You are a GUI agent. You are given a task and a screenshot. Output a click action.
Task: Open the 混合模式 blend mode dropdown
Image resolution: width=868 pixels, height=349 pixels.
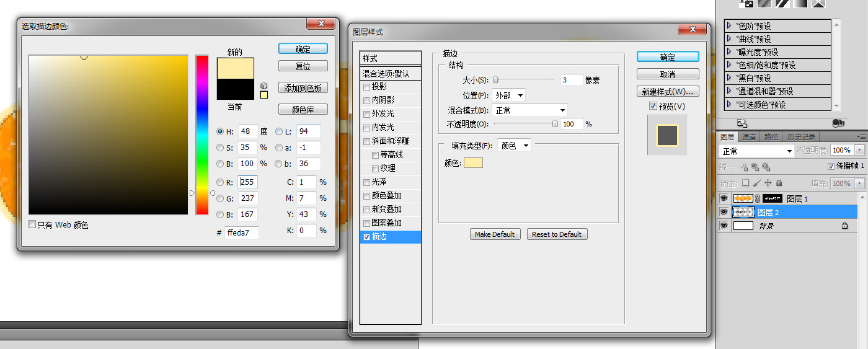[x=530, y=110]
